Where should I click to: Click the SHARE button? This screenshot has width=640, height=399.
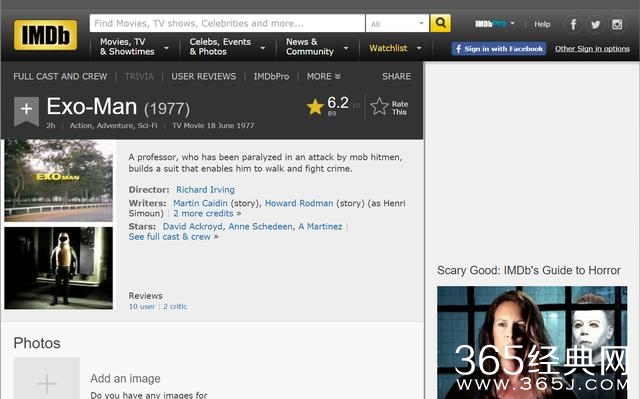coord(396,76)
